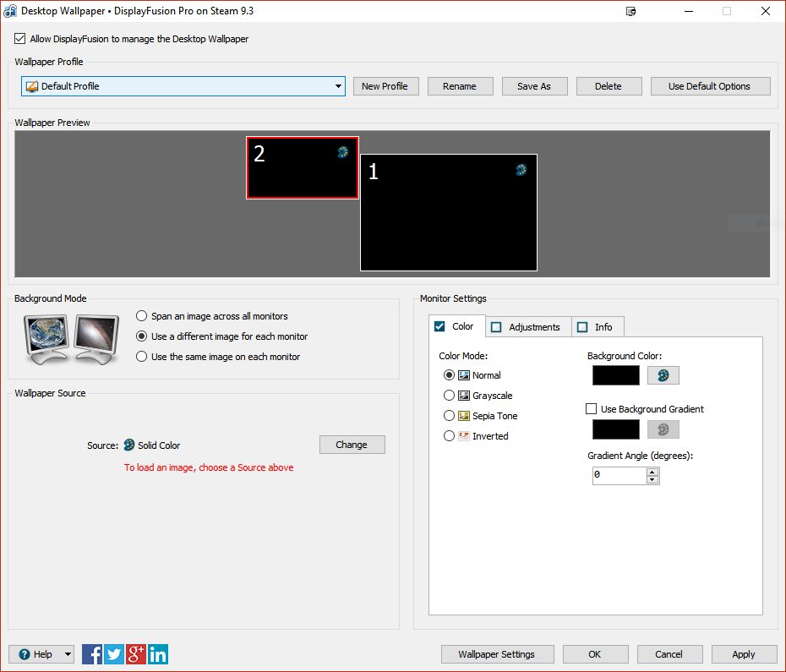Image resolution: width=786 pixels, height=672 pixels.
Task: Click the Change source button
Action: point(352,445)
